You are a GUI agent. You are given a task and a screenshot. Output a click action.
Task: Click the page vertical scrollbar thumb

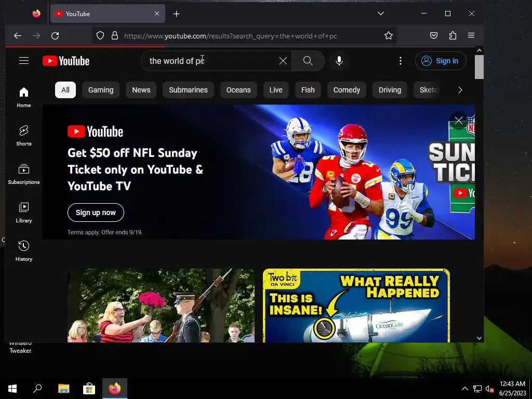(478, 67)
